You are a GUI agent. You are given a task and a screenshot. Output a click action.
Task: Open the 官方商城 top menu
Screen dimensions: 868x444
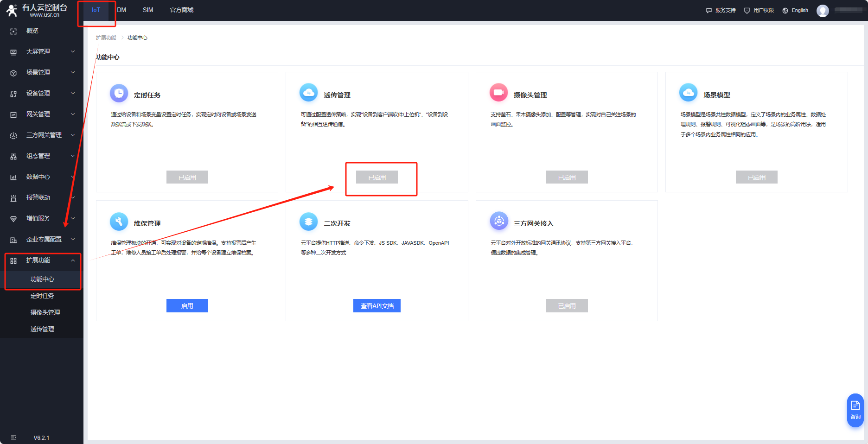[181, 10]
